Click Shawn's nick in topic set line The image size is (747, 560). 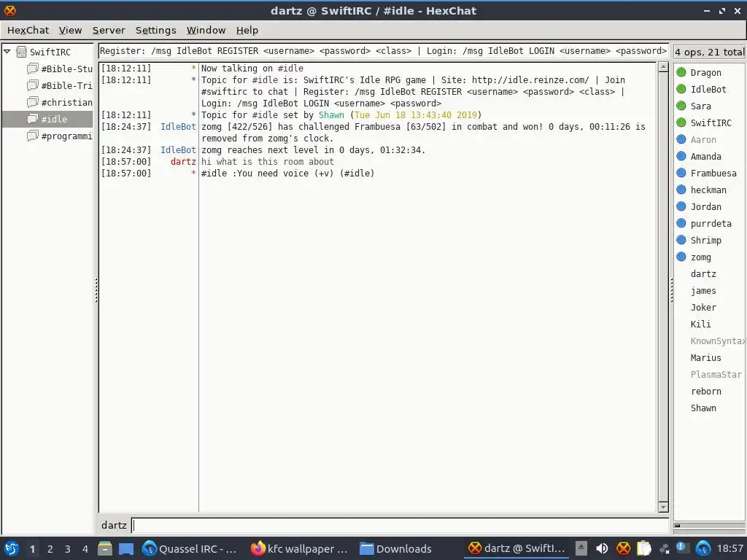click(x=331, y=114)
